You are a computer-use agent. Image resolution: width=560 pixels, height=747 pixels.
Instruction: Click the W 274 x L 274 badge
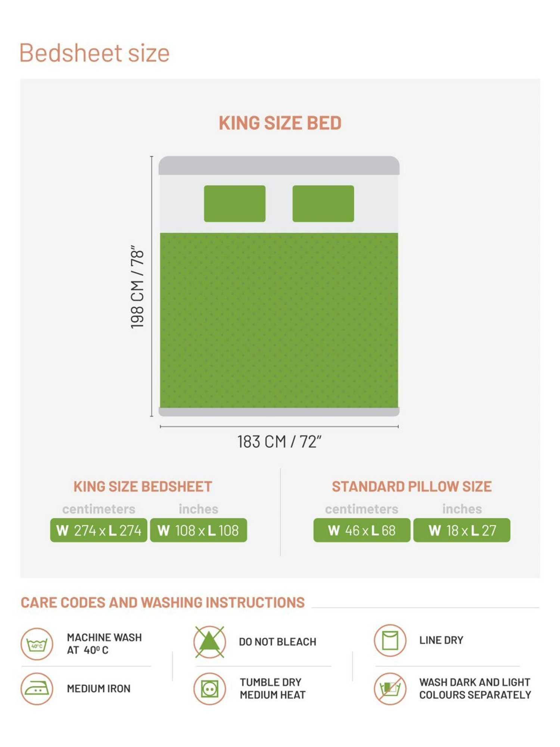point(99,530)
